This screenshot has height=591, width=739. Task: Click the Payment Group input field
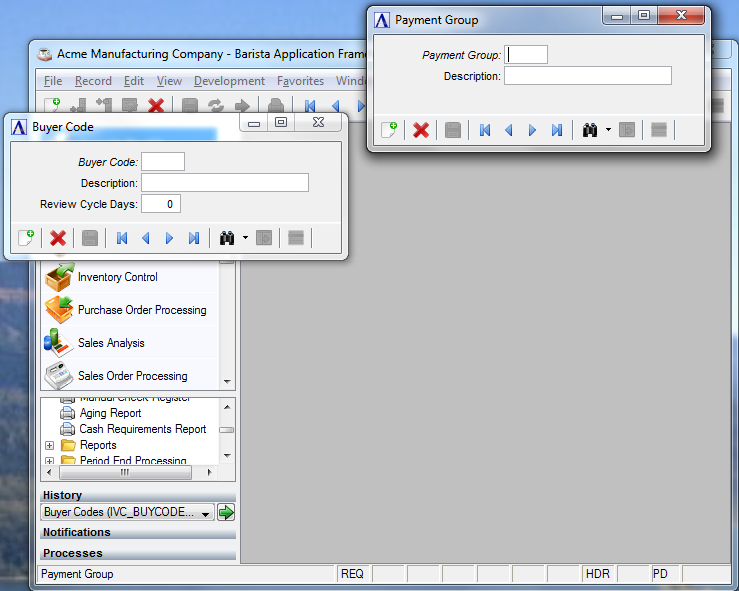click(526, 55)
